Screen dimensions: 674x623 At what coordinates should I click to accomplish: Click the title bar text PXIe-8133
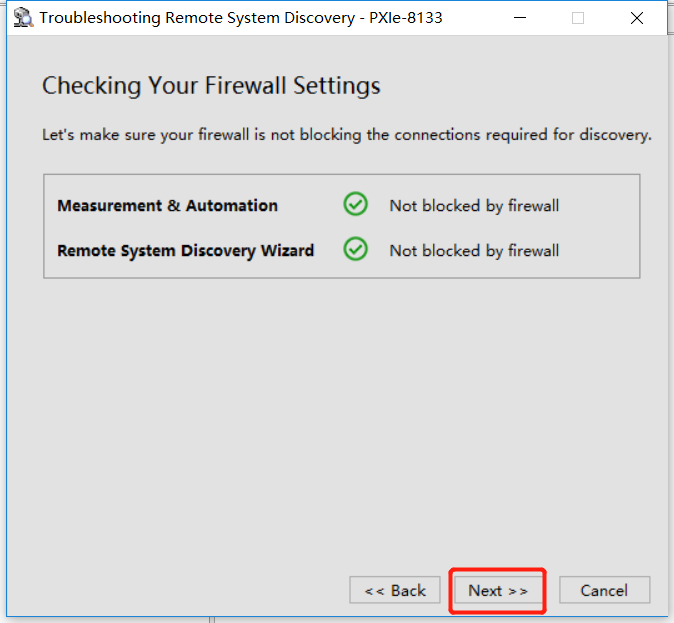[406, 18]
